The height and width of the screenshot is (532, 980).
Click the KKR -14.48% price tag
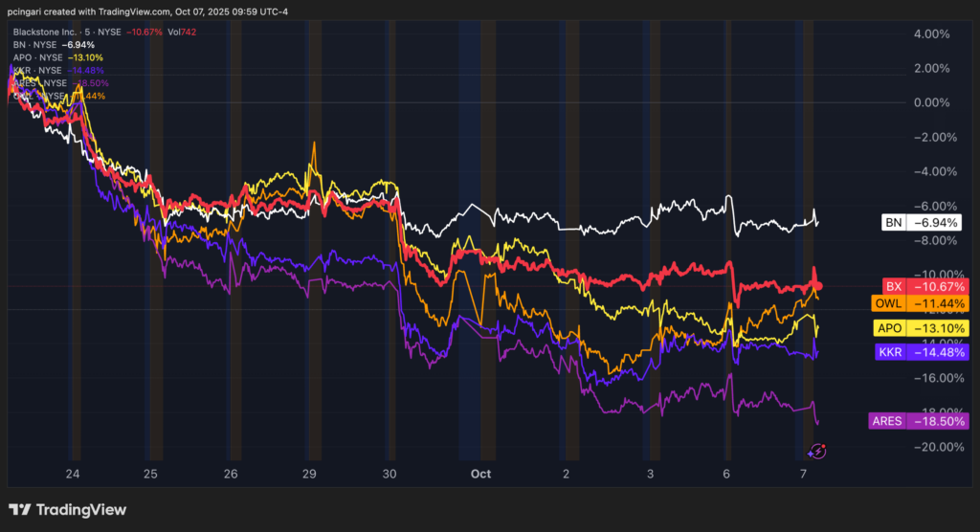pyautogui.click(x=923, y=352)
